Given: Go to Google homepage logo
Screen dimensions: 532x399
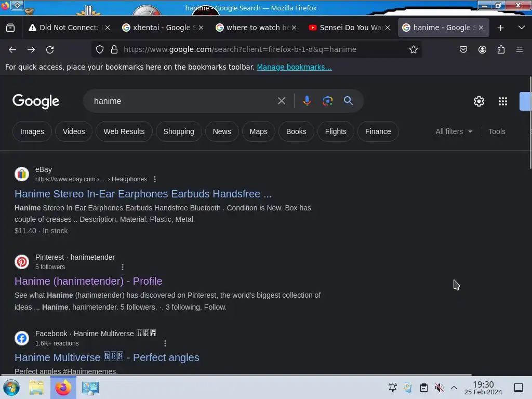Looking at the screenshot, I should [x=36, y=101].
